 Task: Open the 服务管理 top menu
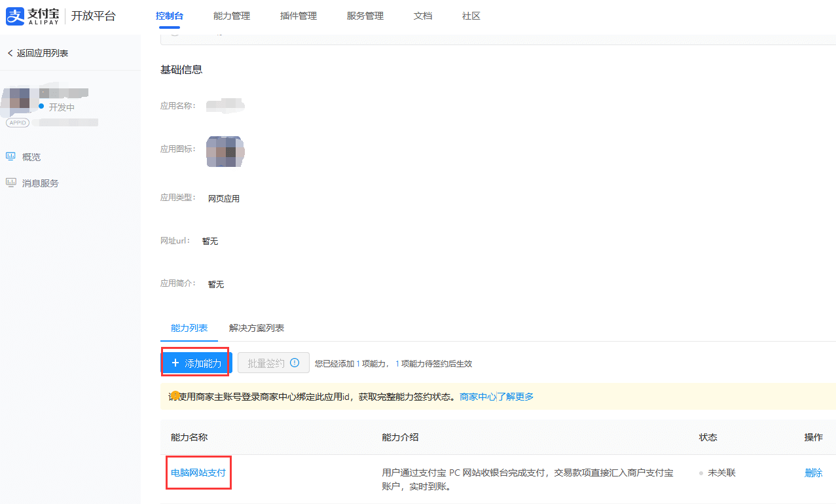click(365, 16)
